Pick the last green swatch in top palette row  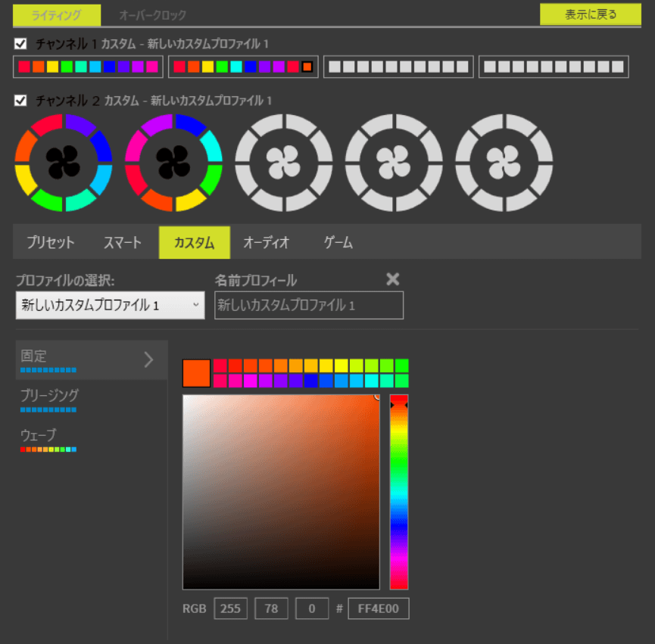click(402, 366)
